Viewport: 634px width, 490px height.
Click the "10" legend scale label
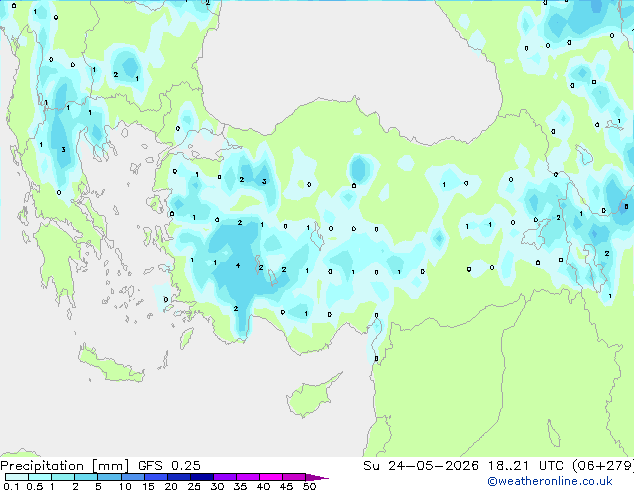tap(125, 486)
